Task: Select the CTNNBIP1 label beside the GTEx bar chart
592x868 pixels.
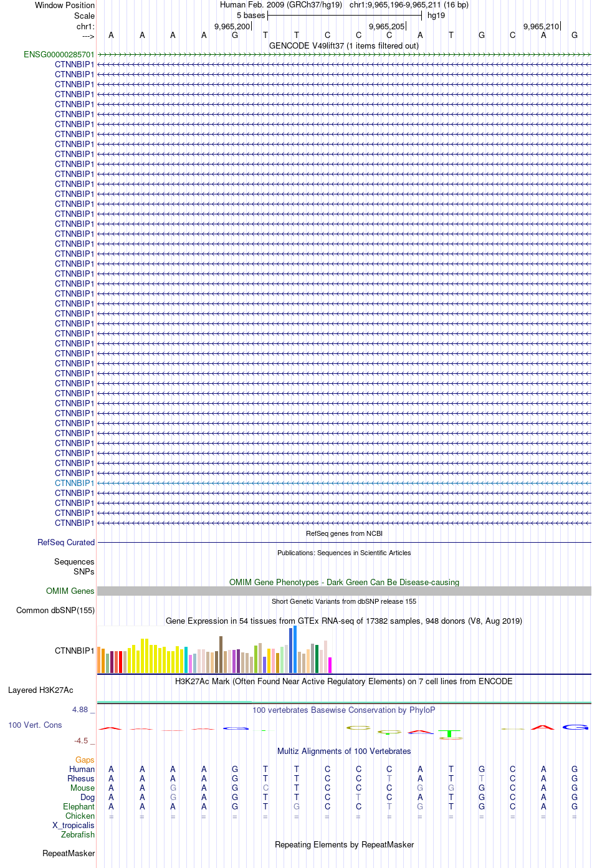Action: [75, 651]
